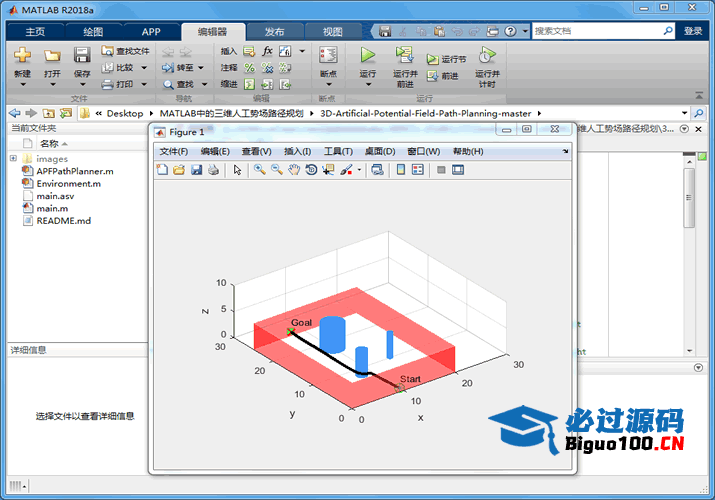Click the search documentation input field

click(x=597, y=31)
